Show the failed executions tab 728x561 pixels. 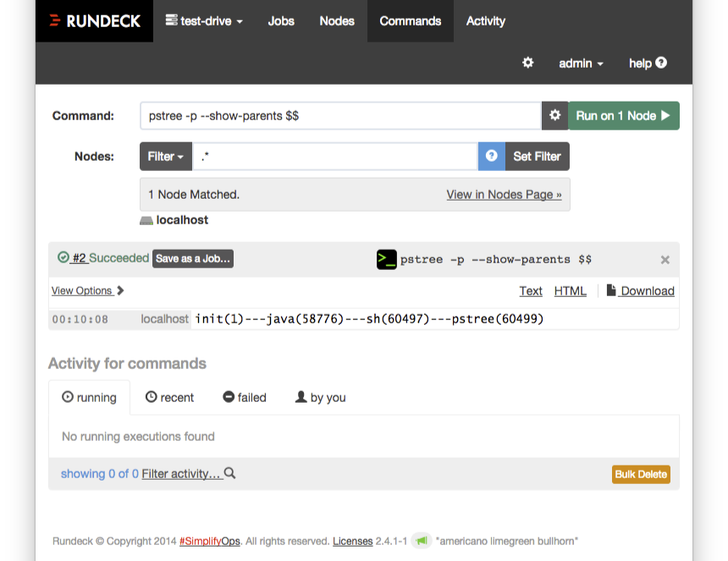[245, 398]
